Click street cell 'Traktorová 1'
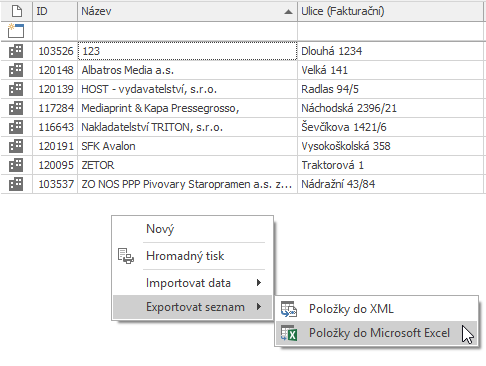This screenshot has height=366, width=486. point(390,165)
